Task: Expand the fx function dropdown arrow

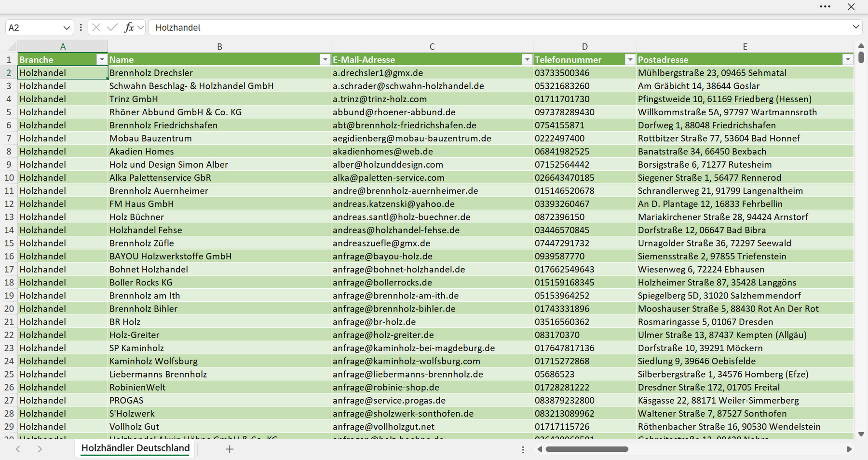Action: coord(141,28)
